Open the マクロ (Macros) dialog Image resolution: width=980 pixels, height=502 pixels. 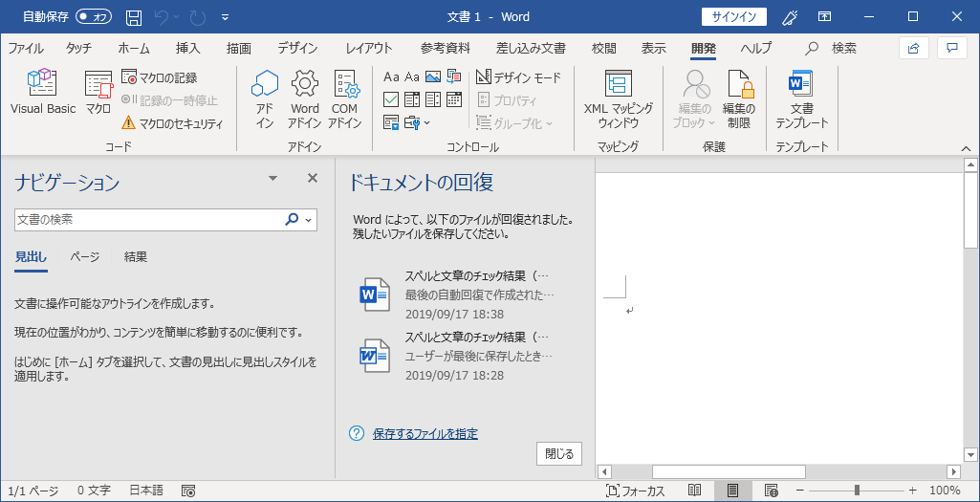(98, 92)
